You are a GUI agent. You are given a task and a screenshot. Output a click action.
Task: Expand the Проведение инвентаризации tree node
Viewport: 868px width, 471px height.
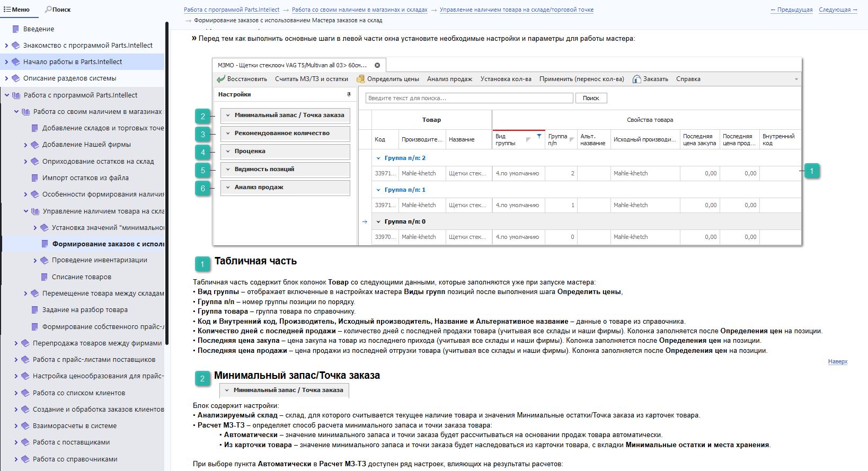[35, 260]
